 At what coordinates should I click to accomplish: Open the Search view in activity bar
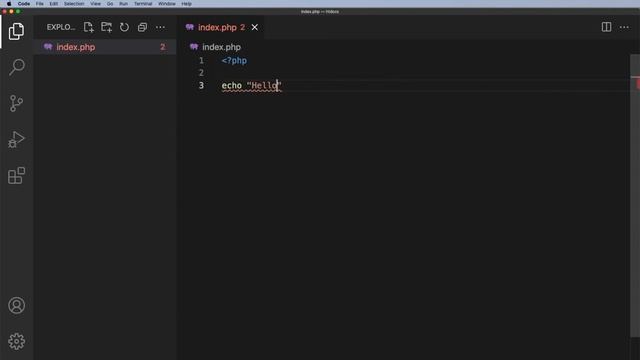tap(16, 67)
